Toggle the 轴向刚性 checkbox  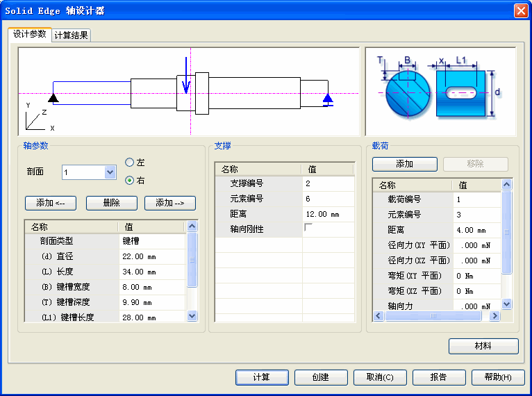(308, 229)
